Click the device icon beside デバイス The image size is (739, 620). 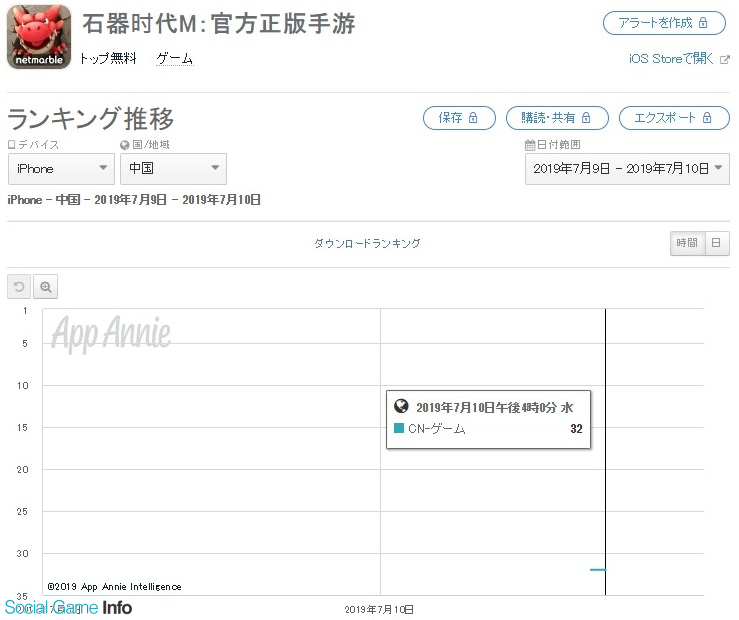point(12,145)
